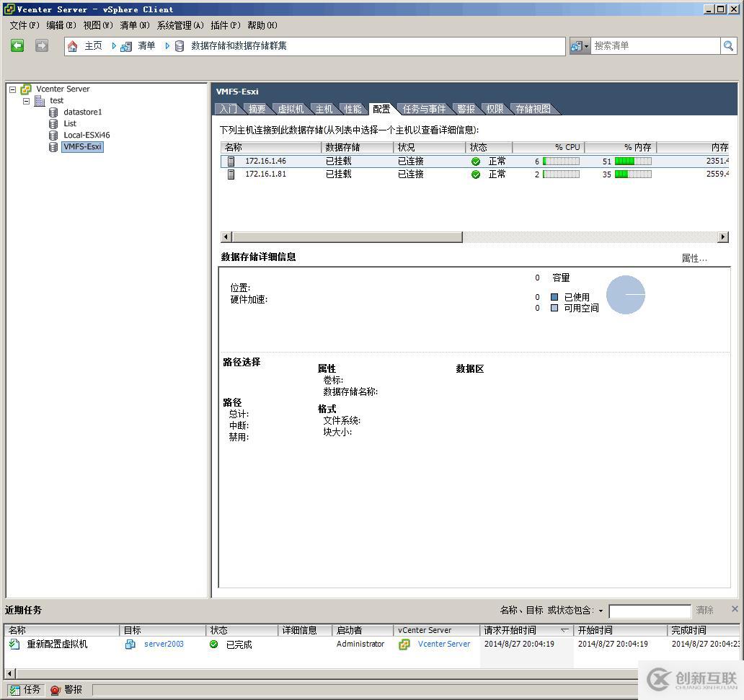Click the inventory icon next to 清单
Image resolution: width=744 pixels, height=700 pixels.
(x=126, y=45)
